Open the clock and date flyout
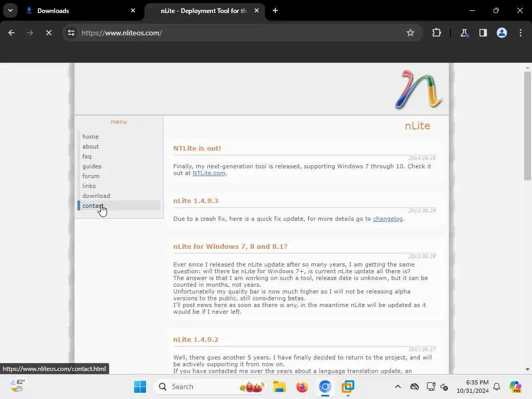Image resolution: width=532 pixels, height=399 pixels. pos(473,387)
